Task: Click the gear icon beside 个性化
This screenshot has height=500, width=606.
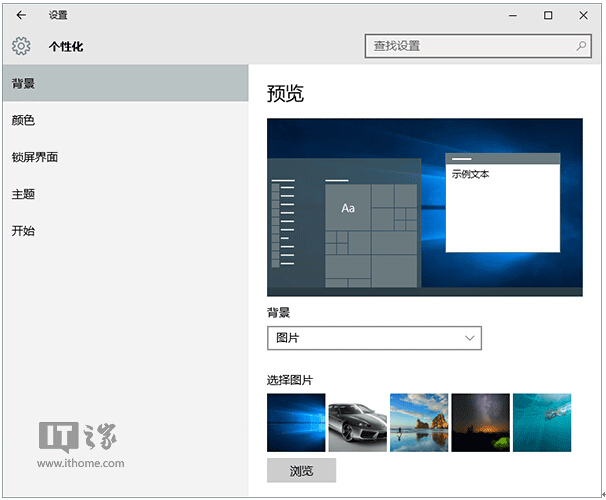Action: 21,46
